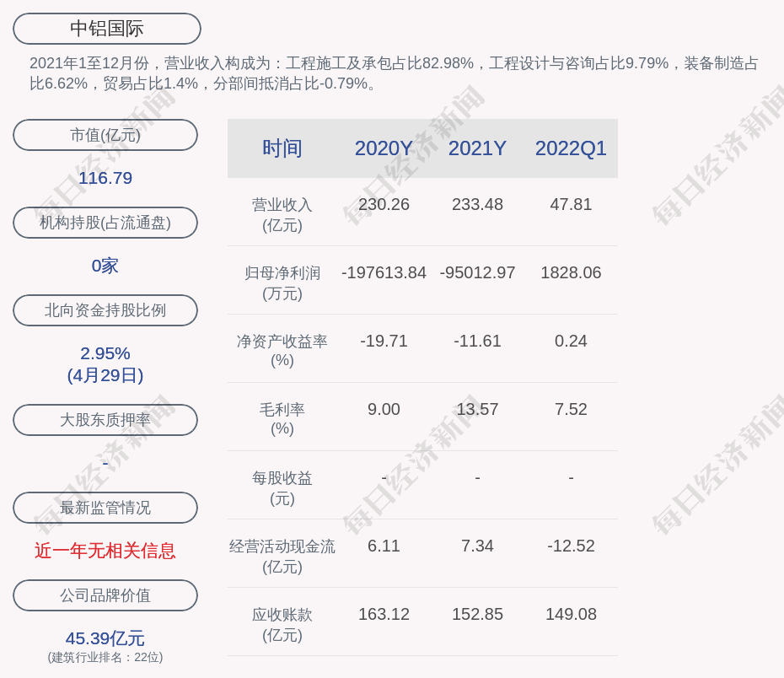Select revenue value 47.81
784x678 pixels.
(x=571, y=205)
